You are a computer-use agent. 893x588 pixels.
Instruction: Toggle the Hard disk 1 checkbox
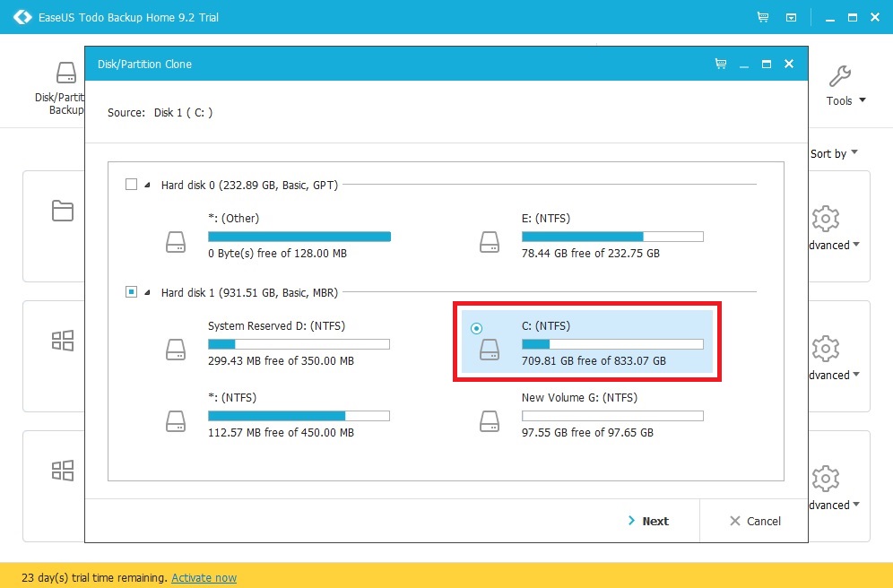(x=131, y=292)
